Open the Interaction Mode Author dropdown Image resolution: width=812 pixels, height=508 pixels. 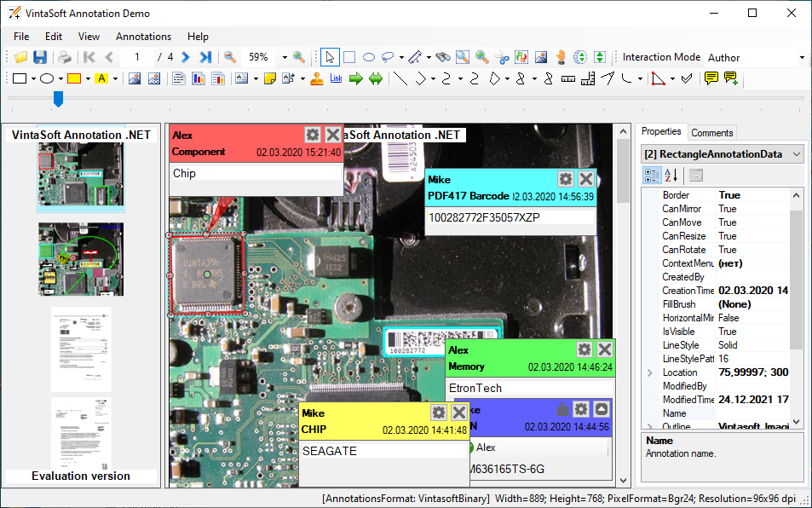click(801, 58)
